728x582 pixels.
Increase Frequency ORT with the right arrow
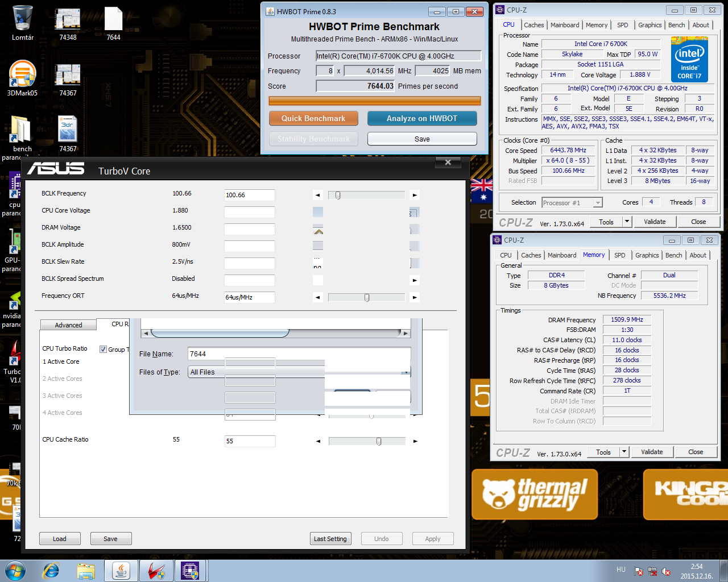[415, 297]
